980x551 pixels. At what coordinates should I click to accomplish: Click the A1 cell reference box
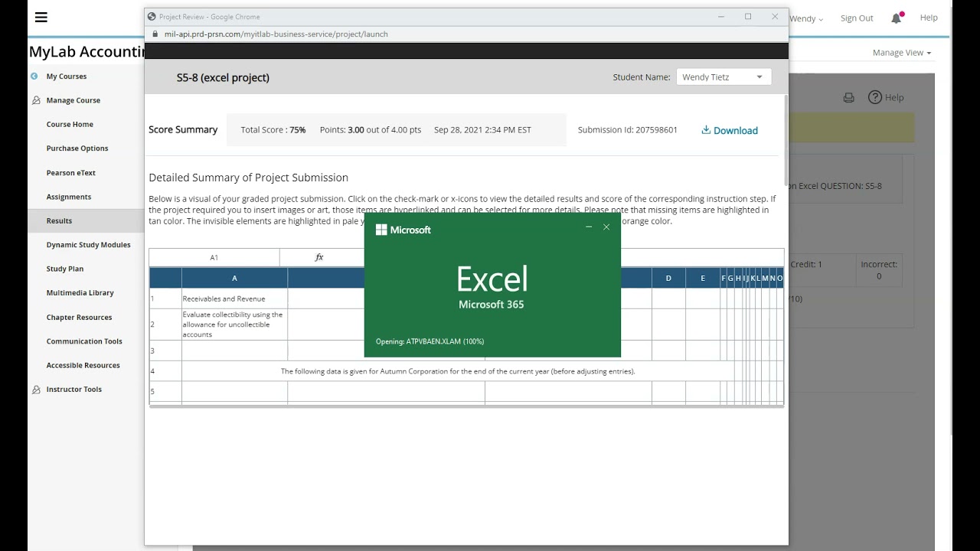(x=214, y=257)
